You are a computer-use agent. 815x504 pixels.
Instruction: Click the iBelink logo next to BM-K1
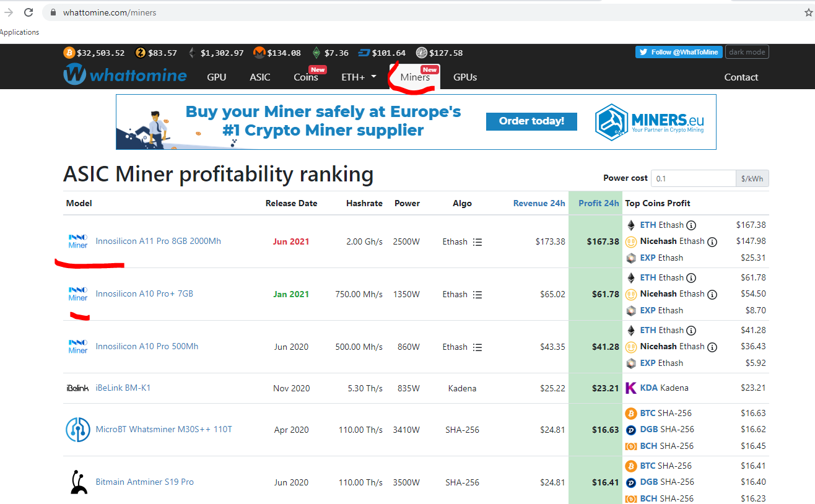coord(77,388)
